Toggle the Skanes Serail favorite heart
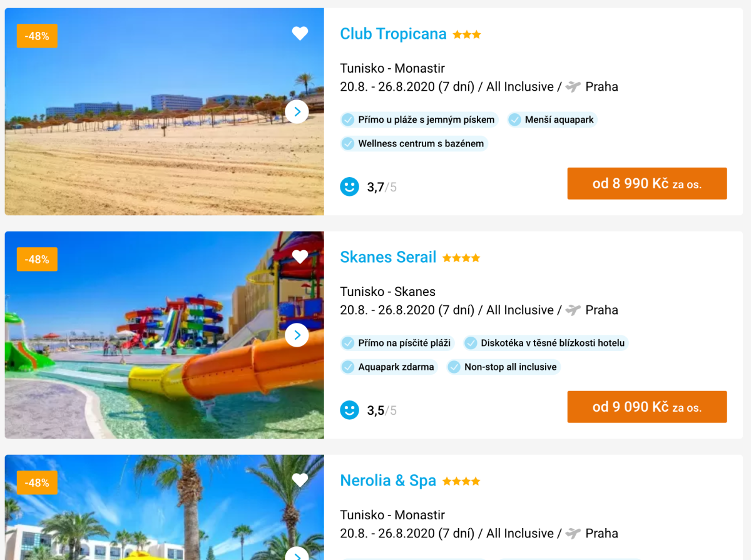 tap(300, 257)
